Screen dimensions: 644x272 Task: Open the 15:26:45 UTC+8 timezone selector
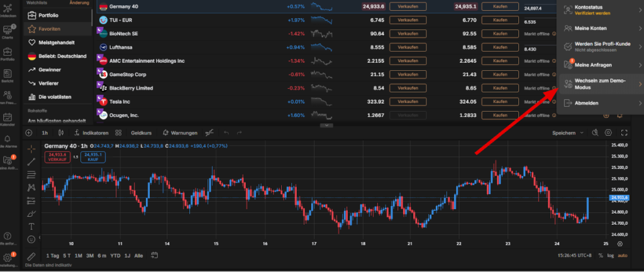pyautogui.click(x=576, y=255)
